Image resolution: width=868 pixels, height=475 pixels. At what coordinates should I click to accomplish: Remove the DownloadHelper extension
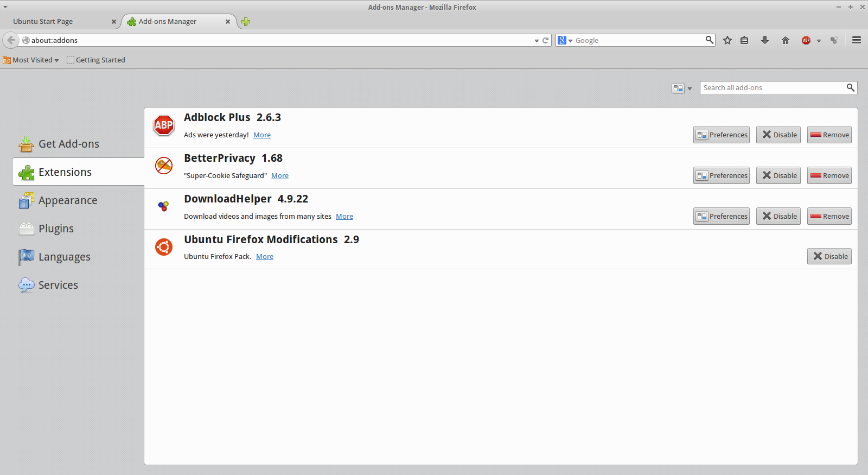pyautogui.click(x=829, y=216)
